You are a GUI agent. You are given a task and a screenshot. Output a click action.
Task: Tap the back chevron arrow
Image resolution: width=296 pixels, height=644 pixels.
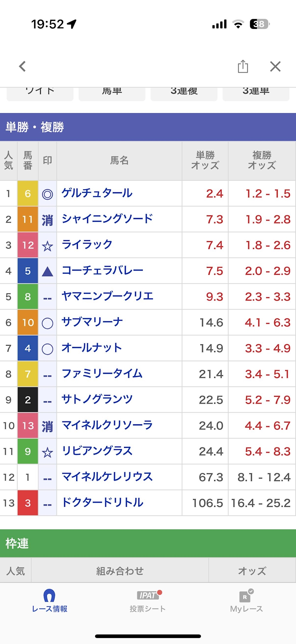pos(23,66)
